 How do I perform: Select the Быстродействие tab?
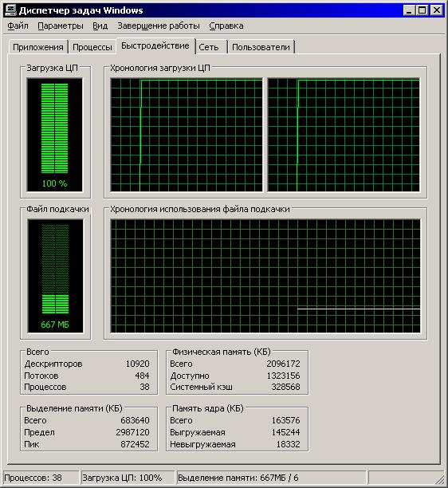(155, 45)
